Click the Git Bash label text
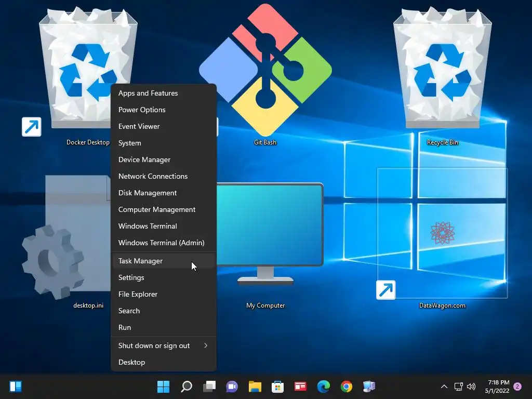Viewport: 532px width, 399px height. pos(265,142)
